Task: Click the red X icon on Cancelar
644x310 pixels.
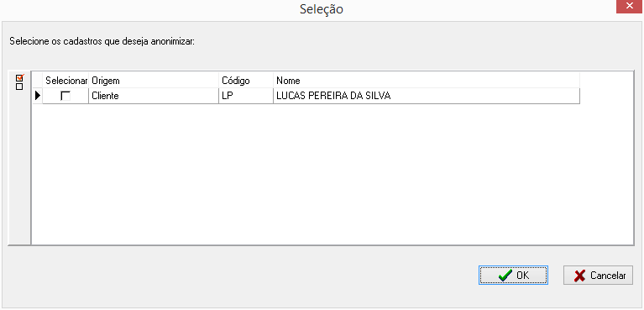Action: tap(579, 276)
